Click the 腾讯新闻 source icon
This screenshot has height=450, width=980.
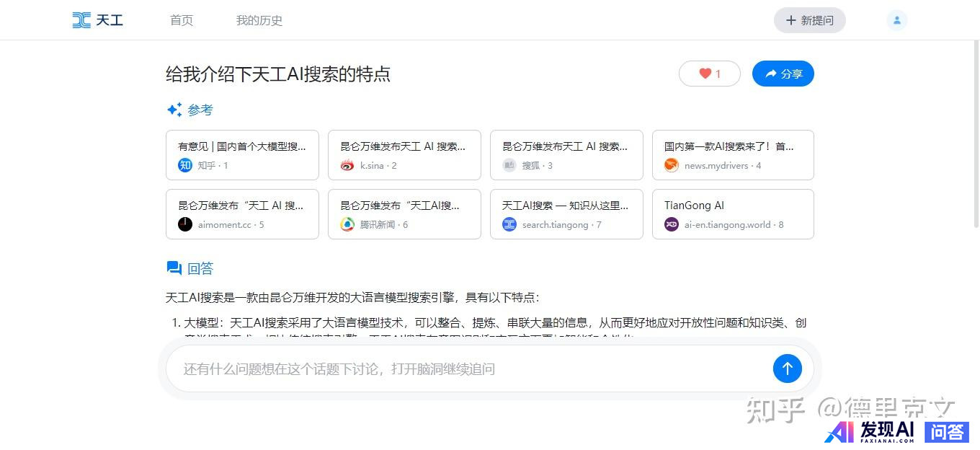[x=347, y=224]
